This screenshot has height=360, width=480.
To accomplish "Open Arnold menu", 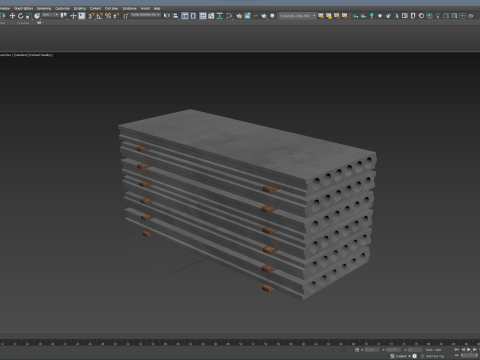I will (145, 8).
